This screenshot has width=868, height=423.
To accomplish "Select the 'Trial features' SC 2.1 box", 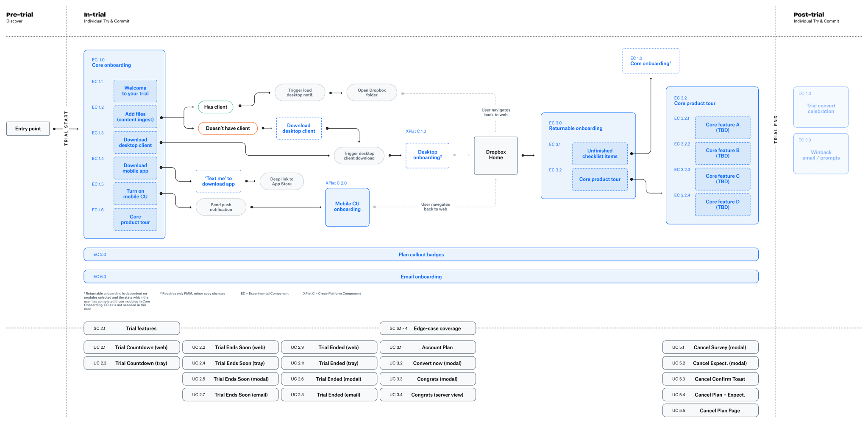I will 132,328.
